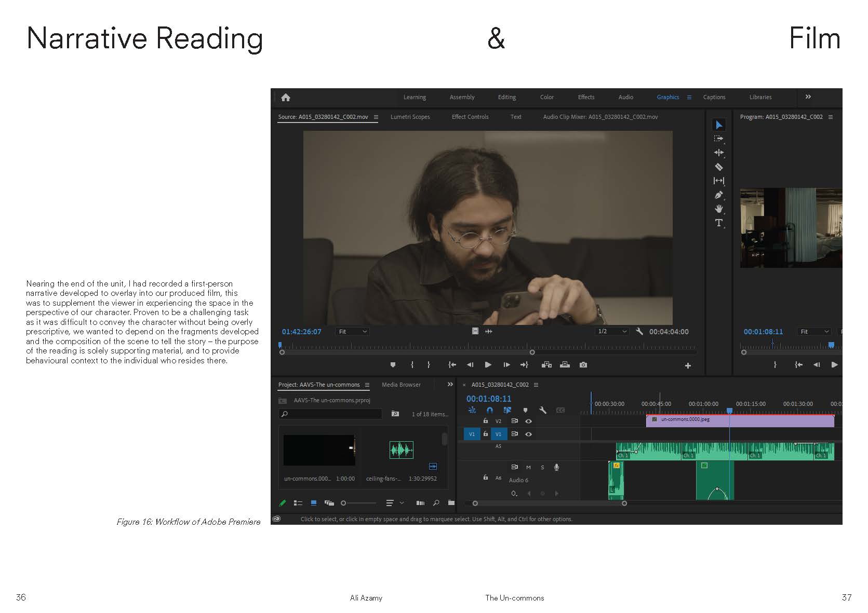Click the Source timecode 01:42:26:07
868x613 pixels.
(x=301, y=332)
